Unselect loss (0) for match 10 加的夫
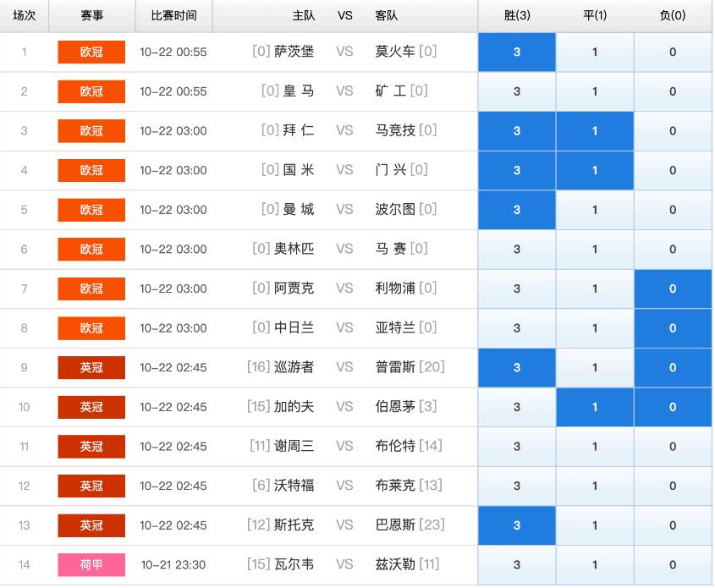 click(673, 407)
